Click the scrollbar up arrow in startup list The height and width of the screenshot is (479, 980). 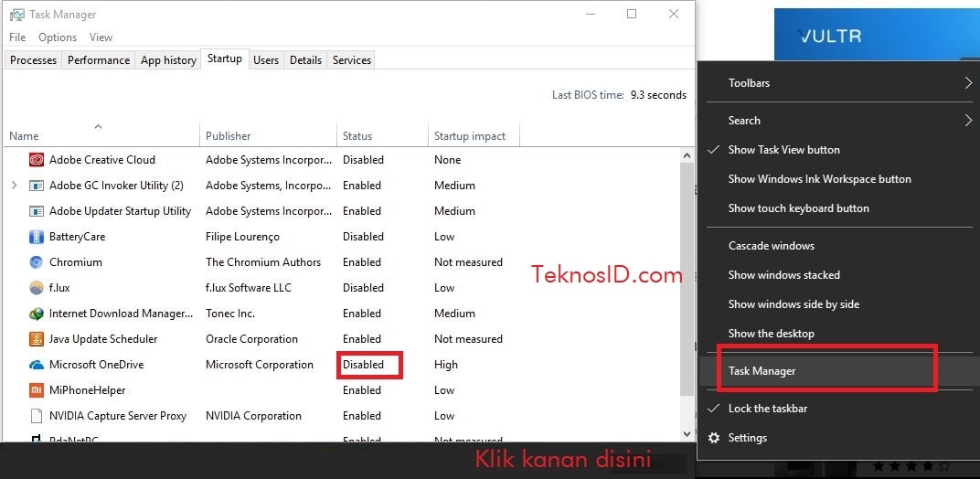pos(687,155)
